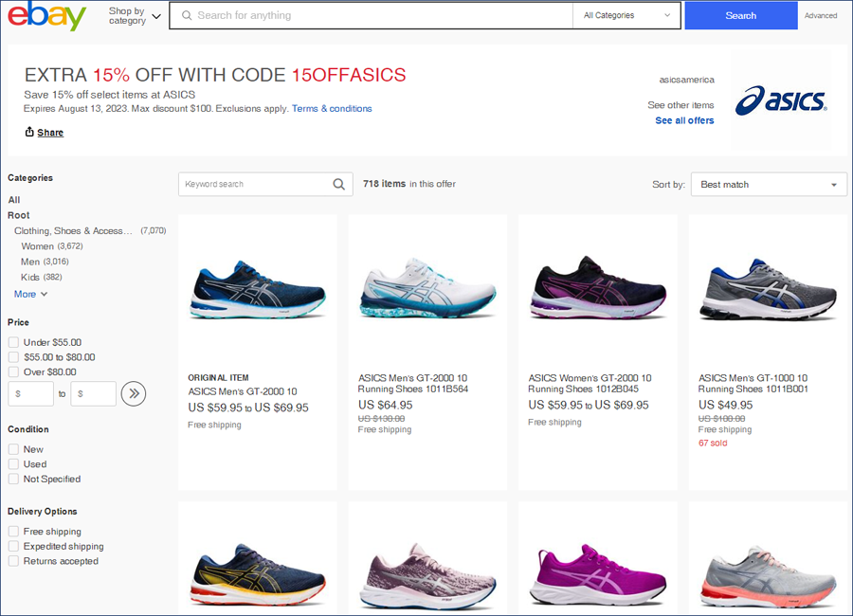The height and width of the screenshot is (616, 853).
Task: Submit price range with the arrow button
Action: pos(134,393)
